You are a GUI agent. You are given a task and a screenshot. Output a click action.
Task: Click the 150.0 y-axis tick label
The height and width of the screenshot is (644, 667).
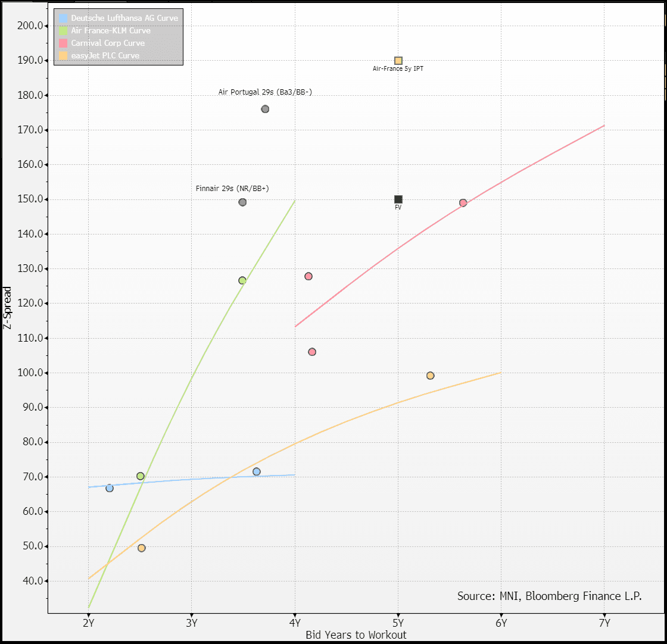coord(30,199)
